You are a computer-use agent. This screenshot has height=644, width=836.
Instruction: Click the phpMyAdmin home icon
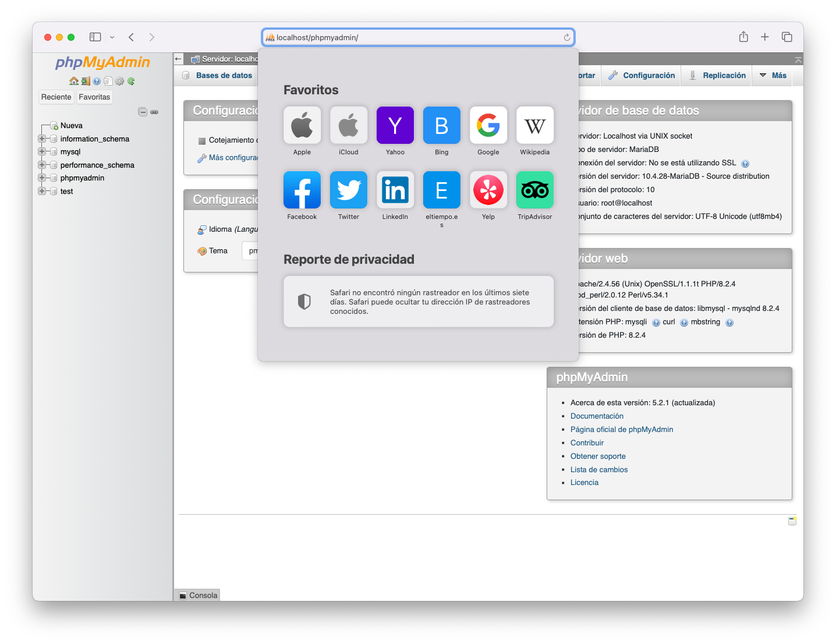73,82
